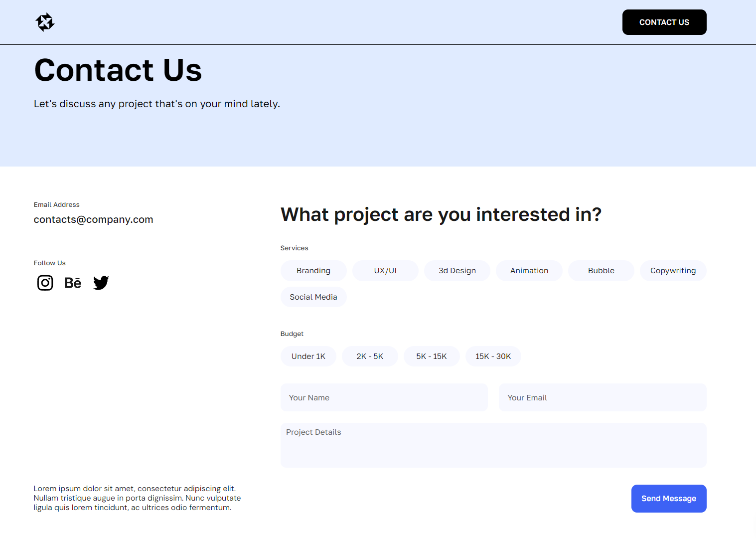Toggle the 3d Design service option
Image resolution: width=756 pixels, height=538 pixels.
[457, 271]
